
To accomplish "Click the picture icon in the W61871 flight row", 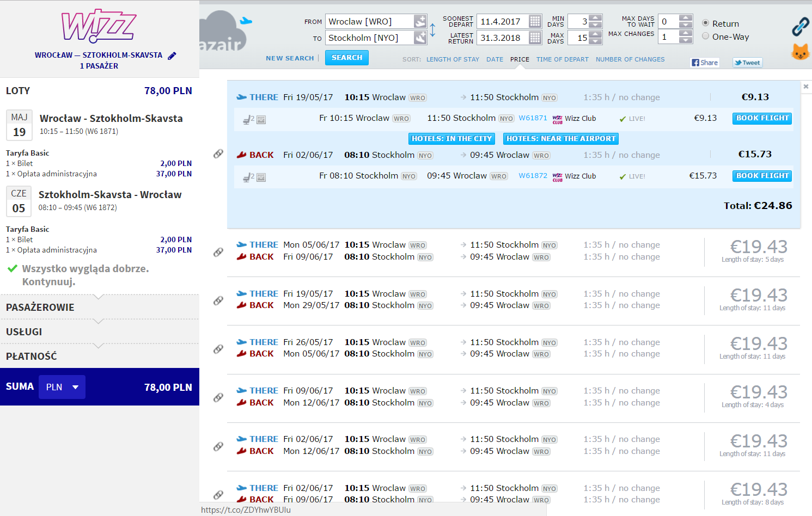I will coord(261,120).
